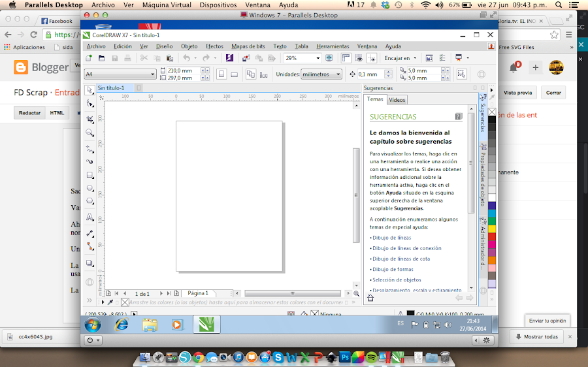The height and width of the screenshot is (367, 588).
Task: Open Internet Explorer from Windows taskbar
Action: [121, 325]
